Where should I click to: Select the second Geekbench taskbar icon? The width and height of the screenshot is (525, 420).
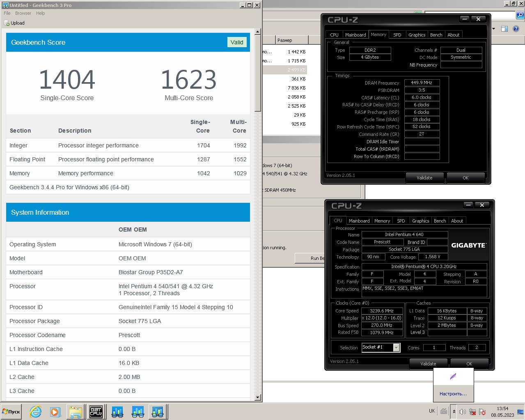(138, 411)
